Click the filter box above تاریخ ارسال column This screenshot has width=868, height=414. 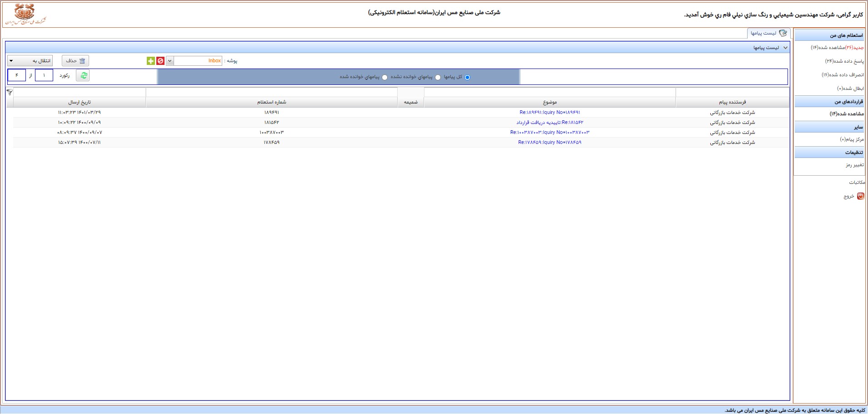(x=80, y=92)
